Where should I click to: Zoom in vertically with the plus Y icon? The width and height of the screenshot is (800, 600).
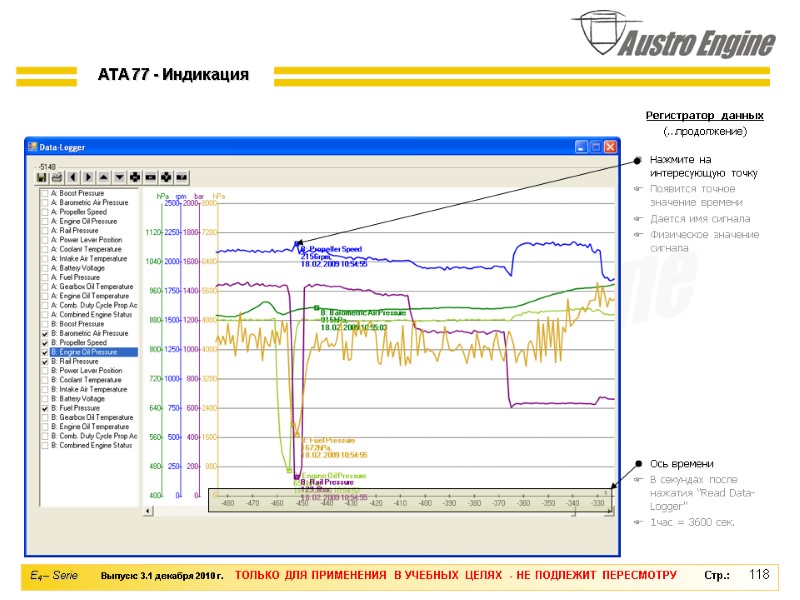[x=166, y=178]
